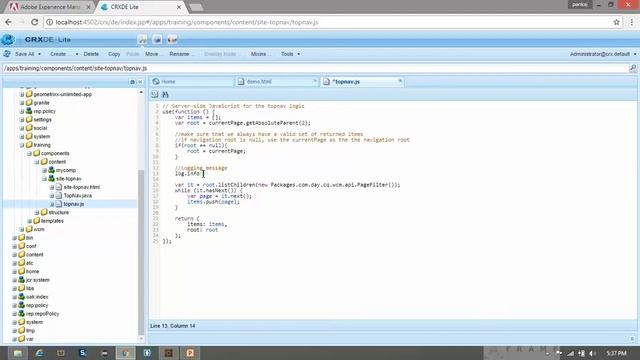Click the Delete button
The image size is (640, 360).
(91, 54)
